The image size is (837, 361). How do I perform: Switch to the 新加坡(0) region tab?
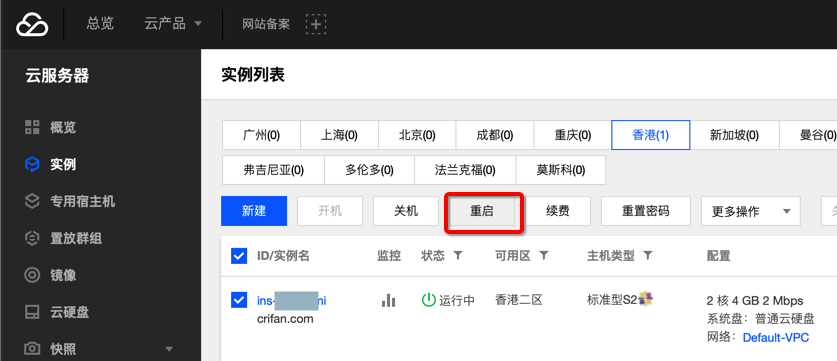click(x=735, y=135)
